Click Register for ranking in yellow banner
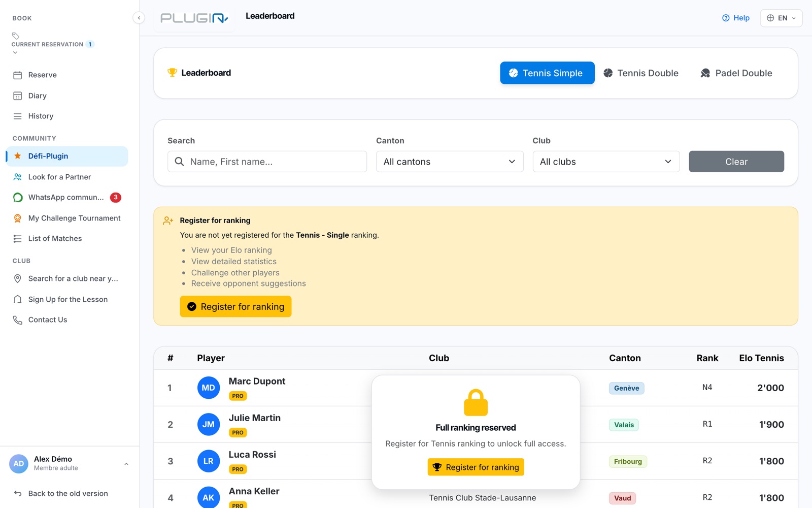The height and width of the screenshot is (508, 812). point(235,306)
